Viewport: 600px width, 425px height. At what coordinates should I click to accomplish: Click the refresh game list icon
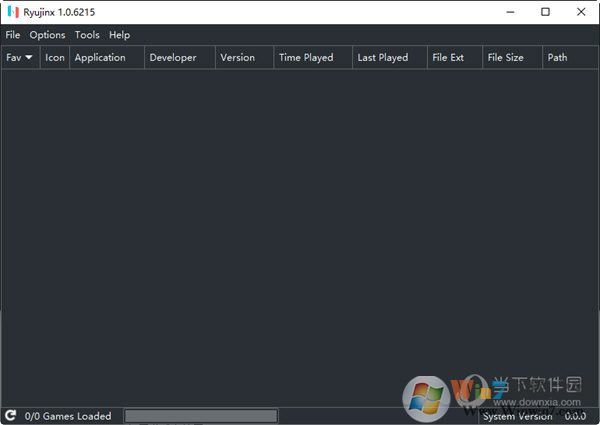(x=10, y=415)
